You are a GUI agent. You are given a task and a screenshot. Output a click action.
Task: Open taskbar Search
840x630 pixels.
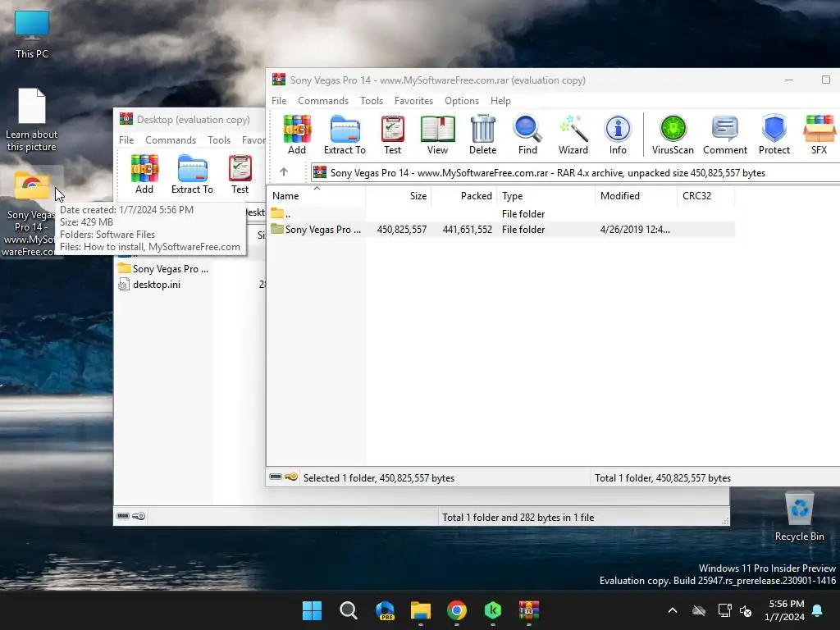(348, 610)
